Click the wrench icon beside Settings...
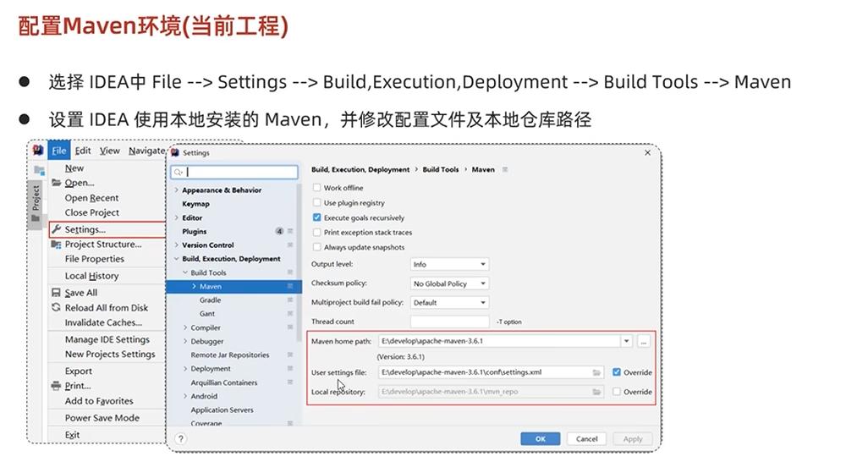The height and width of the screenshot is (473, 868). pos(56,228)
